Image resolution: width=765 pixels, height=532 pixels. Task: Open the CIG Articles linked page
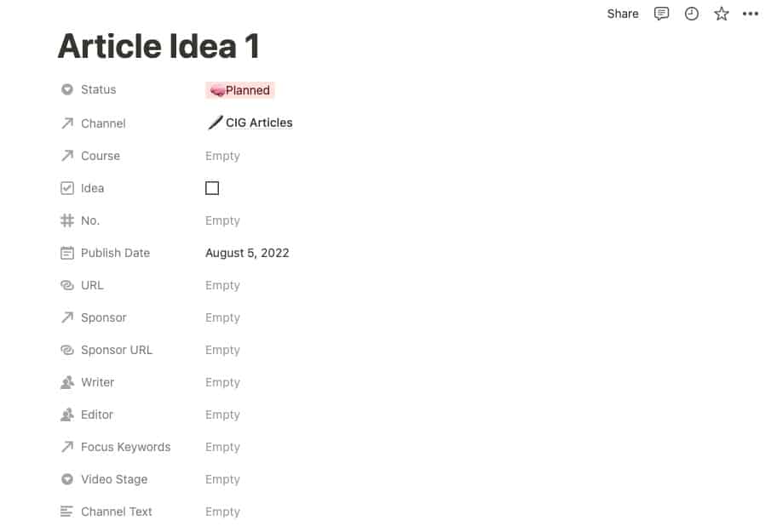coord(257,122)
